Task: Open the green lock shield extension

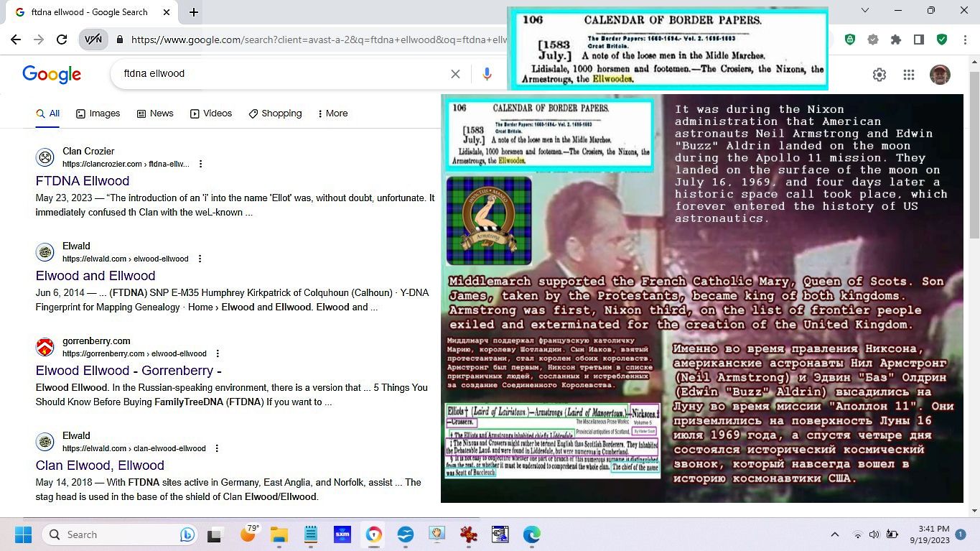Action: pos(850,40)
